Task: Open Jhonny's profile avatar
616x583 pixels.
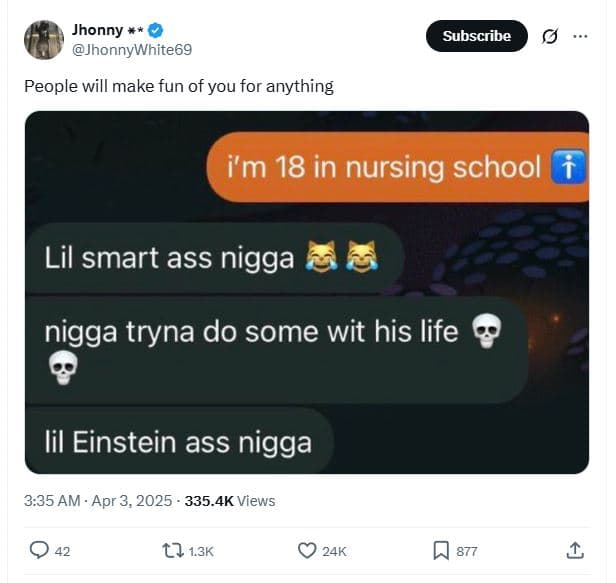Action: coord(44,39)
